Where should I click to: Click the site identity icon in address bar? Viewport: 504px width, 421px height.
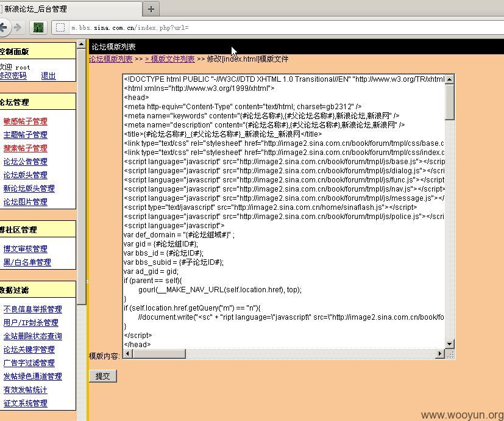tap(60, 27)
